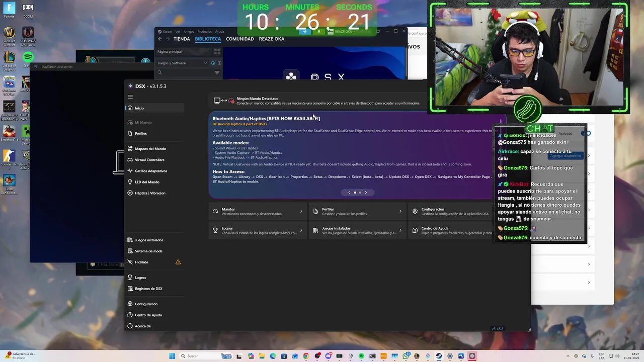Open LED del Mando section
This screenshot has width=644, height=362.
(x=154, y=182)
